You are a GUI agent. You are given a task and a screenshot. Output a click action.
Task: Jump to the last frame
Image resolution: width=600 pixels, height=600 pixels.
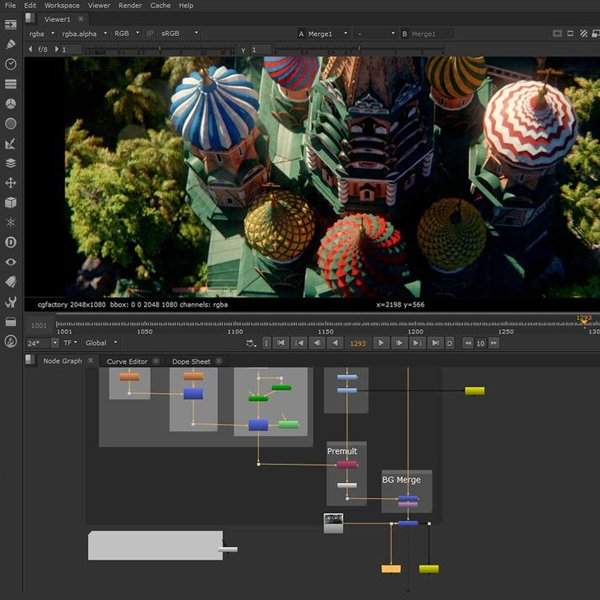click(435, 343)
